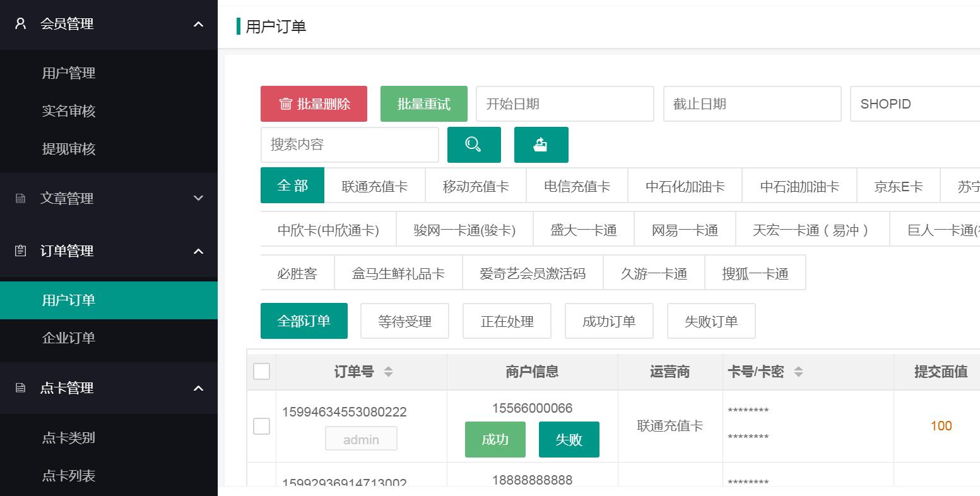Click the 开始日期 date field
The height and width of the screenshot is (496, 980).
pos(564,104)
